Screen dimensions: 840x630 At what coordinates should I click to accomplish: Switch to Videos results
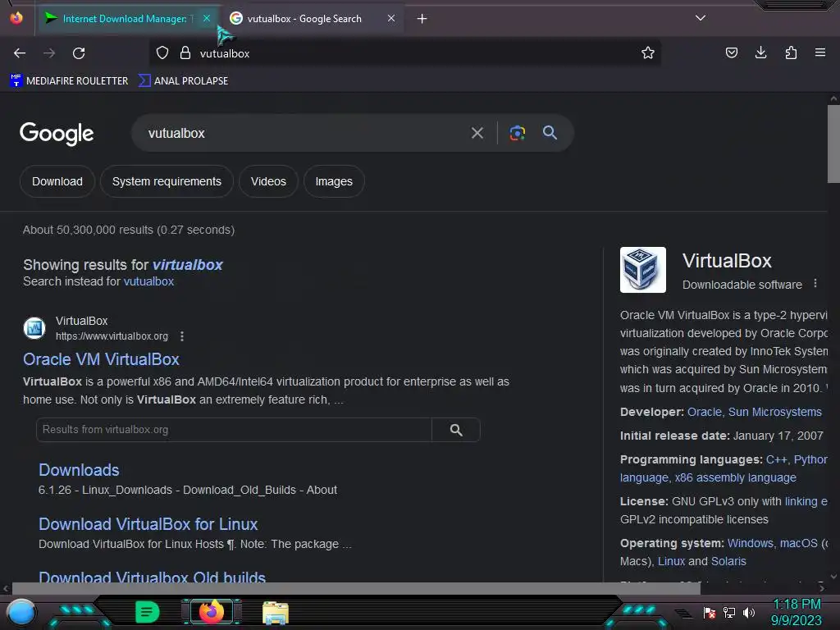(x=268, y=181)
